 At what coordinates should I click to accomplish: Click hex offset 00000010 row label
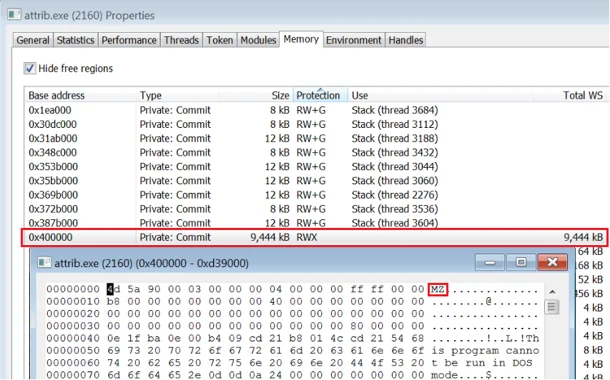click(73, 301)
